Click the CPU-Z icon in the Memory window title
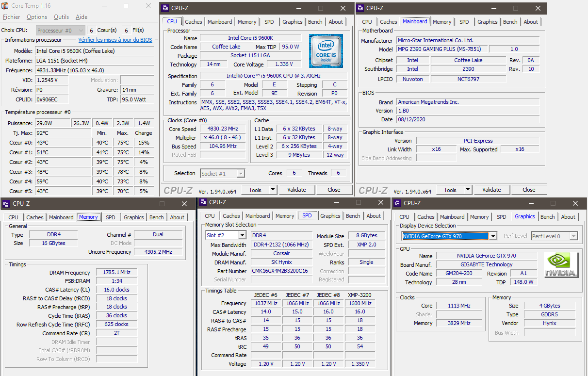The image size is (588, 376). 7,204
